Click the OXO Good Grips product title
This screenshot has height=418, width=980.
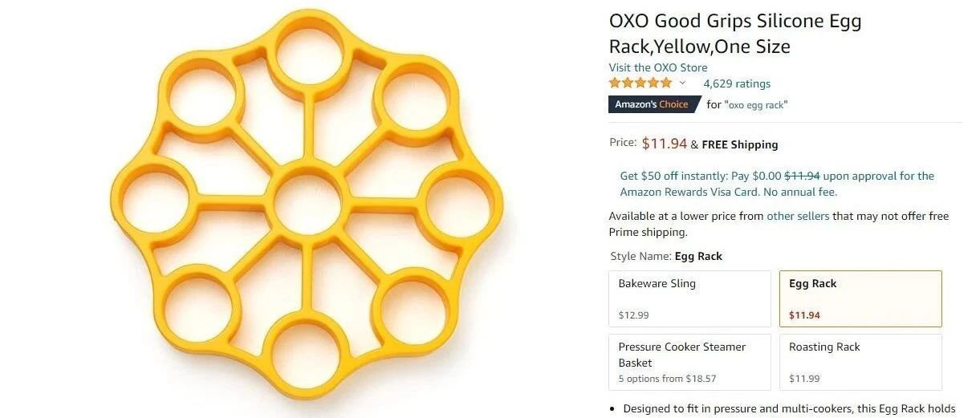click(x=734, y=34)
